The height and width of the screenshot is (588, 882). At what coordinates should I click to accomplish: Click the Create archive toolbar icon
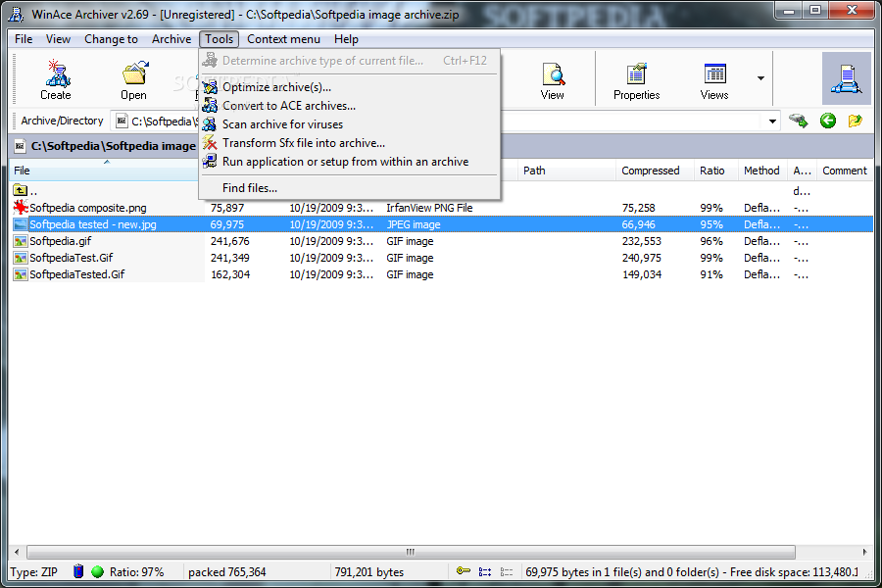coord(56,73)
